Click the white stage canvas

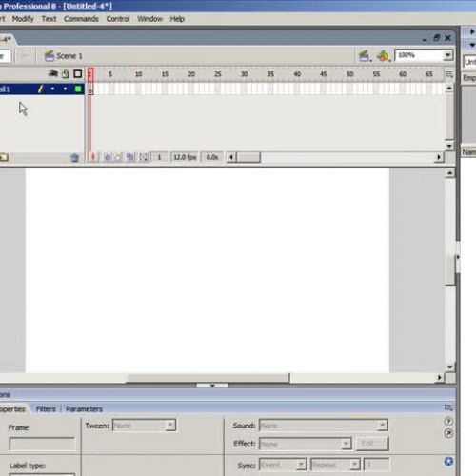point(208,270)
